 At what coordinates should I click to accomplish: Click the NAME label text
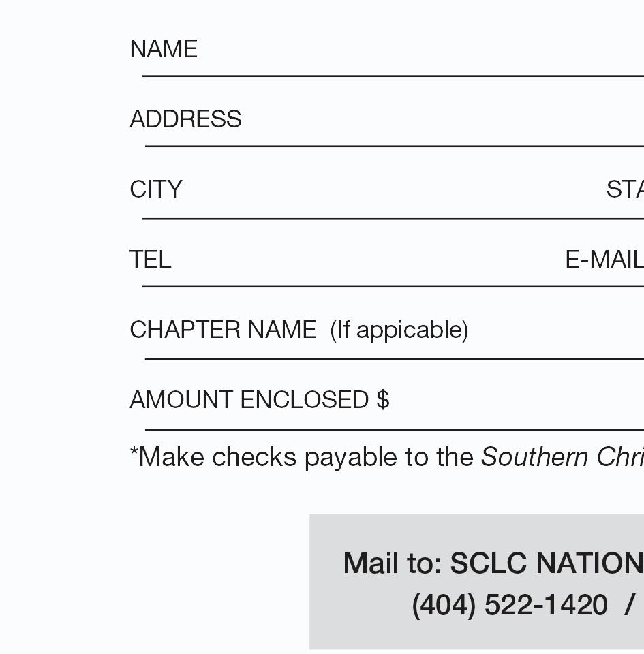coord(164,49)
